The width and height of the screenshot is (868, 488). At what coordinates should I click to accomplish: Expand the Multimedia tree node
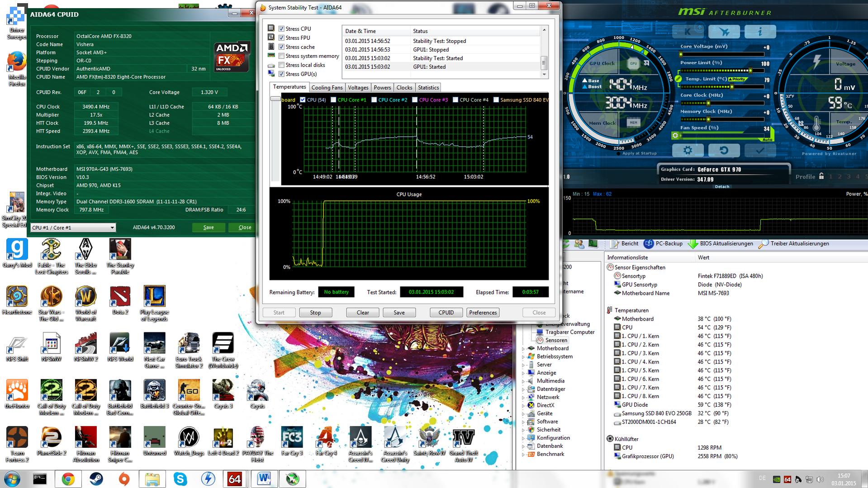[x=524, y=381]
